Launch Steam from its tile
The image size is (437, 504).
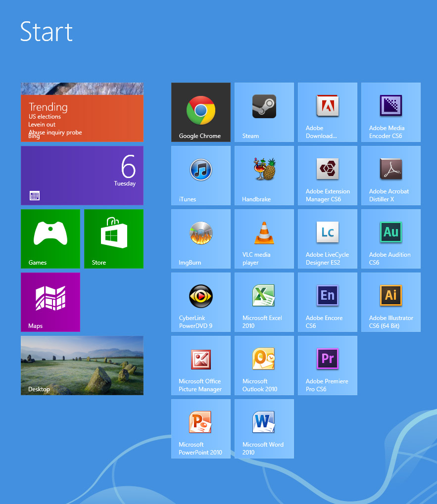(x=264, y=112)
